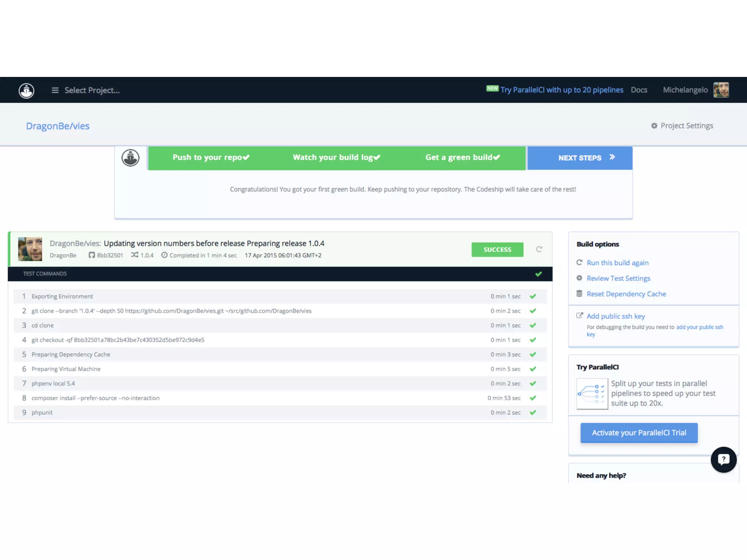
Task: Click the Next Steps tab
Action: click(x=580, y=158)
